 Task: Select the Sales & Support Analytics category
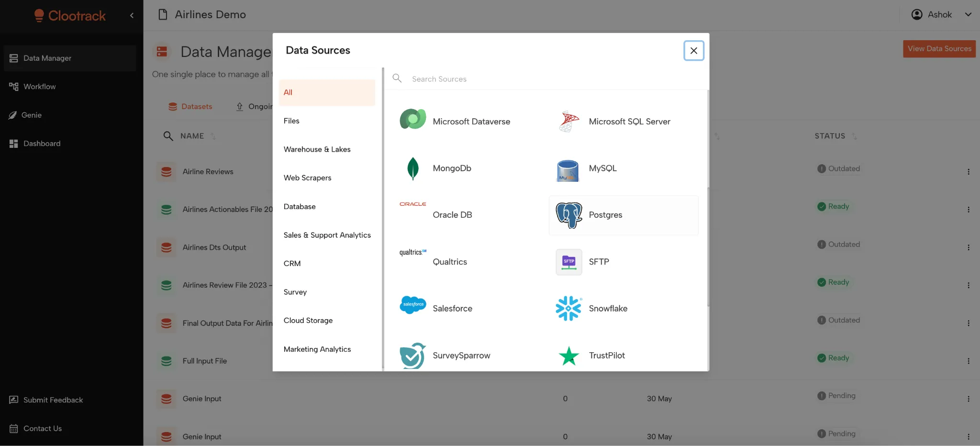coord(327,235)
